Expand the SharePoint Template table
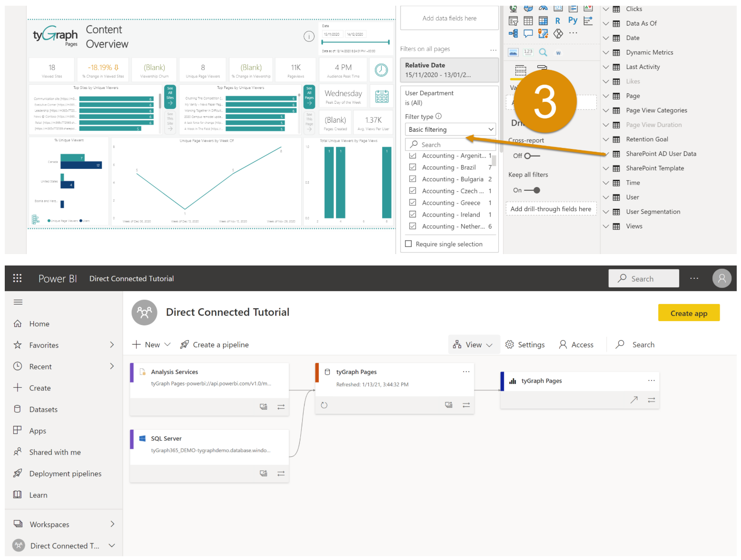This screenshot has width=741, height=560. [606, 168]
